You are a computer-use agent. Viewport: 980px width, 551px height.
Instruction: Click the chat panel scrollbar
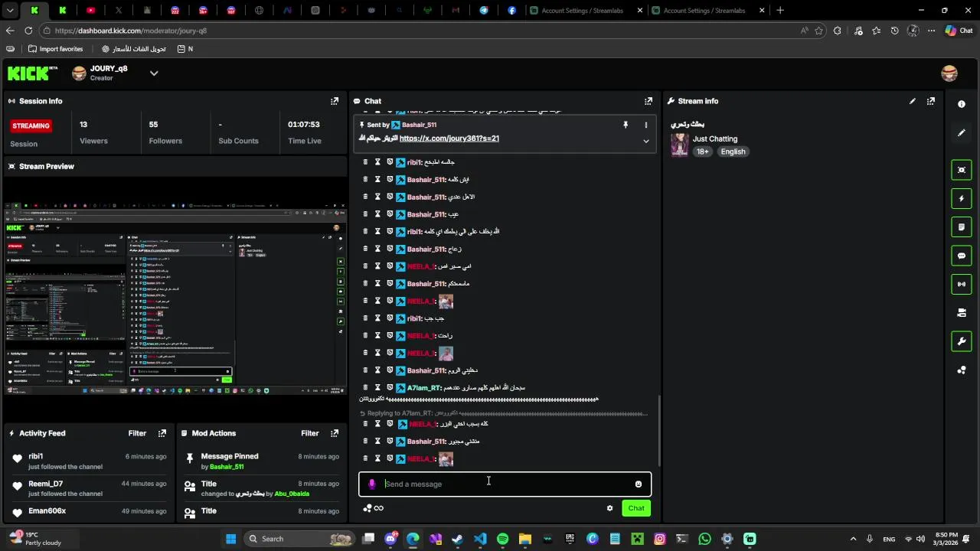pos(658,432)
